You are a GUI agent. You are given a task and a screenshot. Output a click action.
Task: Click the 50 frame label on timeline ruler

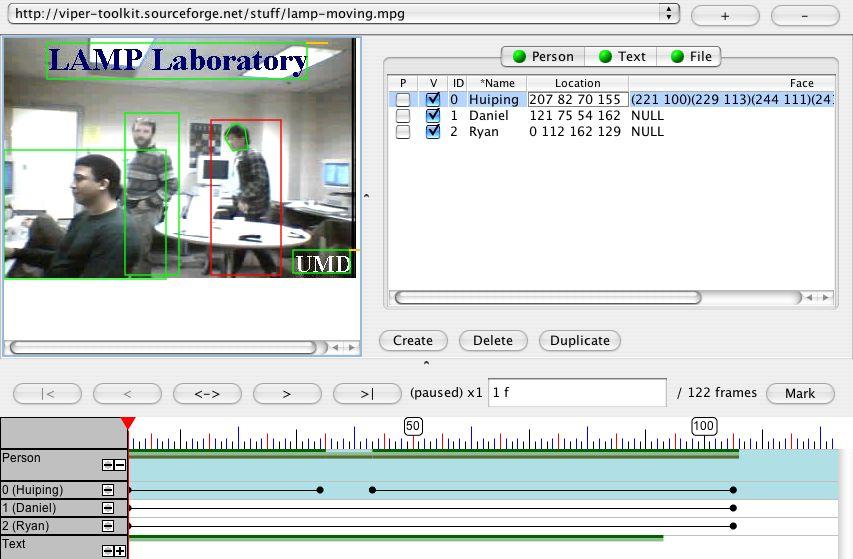(413, 426)
